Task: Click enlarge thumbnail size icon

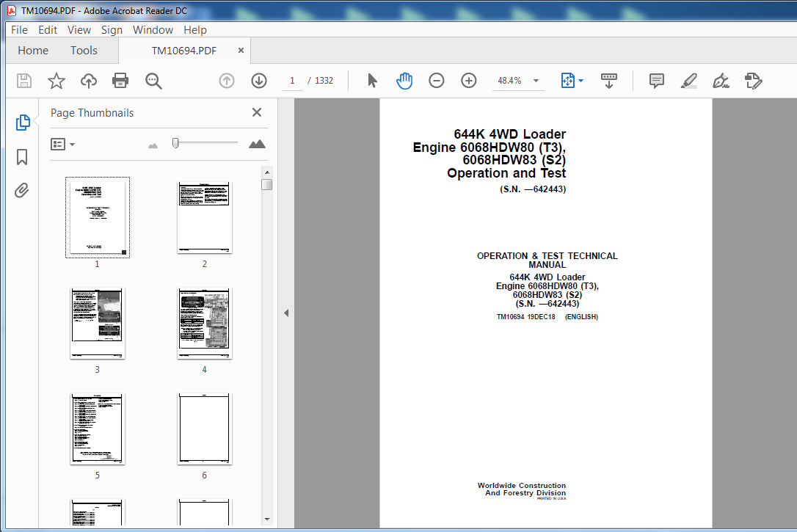Action: (x=257, y=145)
